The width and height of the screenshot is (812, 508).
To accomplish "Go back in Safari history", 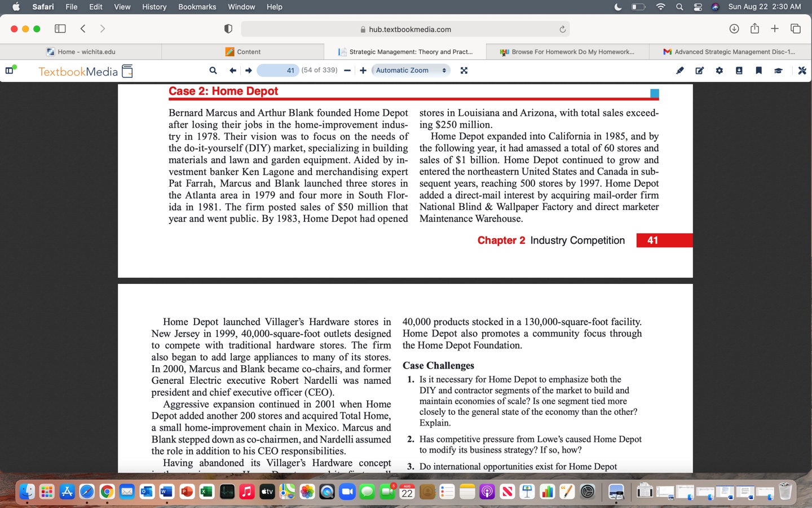I will [x=83, y=29].
